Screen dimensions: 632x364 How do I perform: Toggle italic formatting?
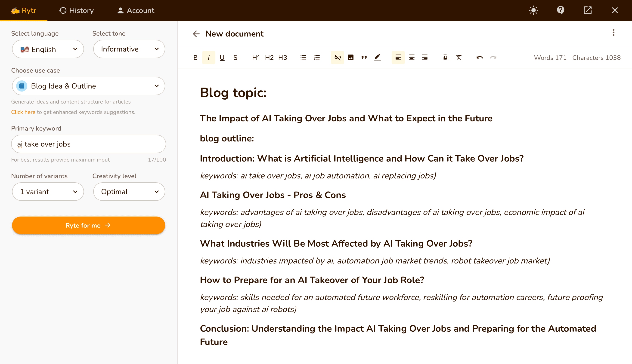click(x=209, y=58)
